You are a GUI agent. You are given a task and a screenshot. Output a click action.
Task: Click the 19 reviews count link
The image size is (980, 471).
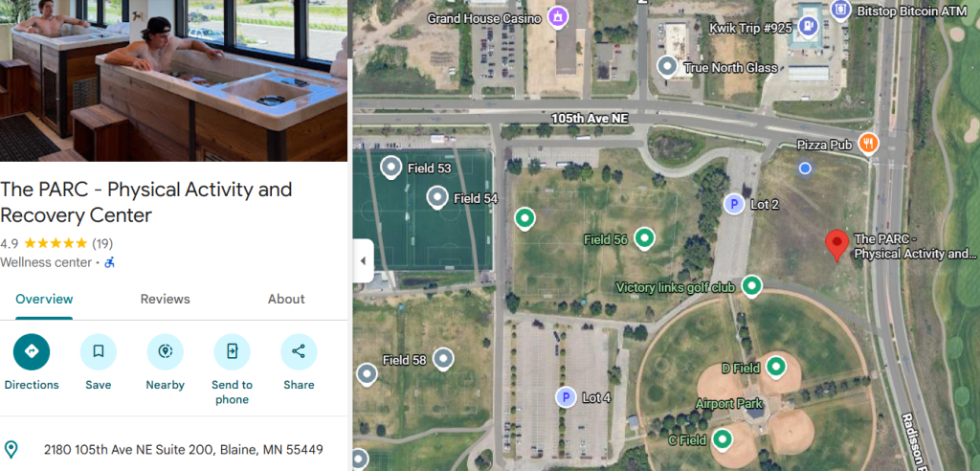pyautogui.click(x=102, y=243)
